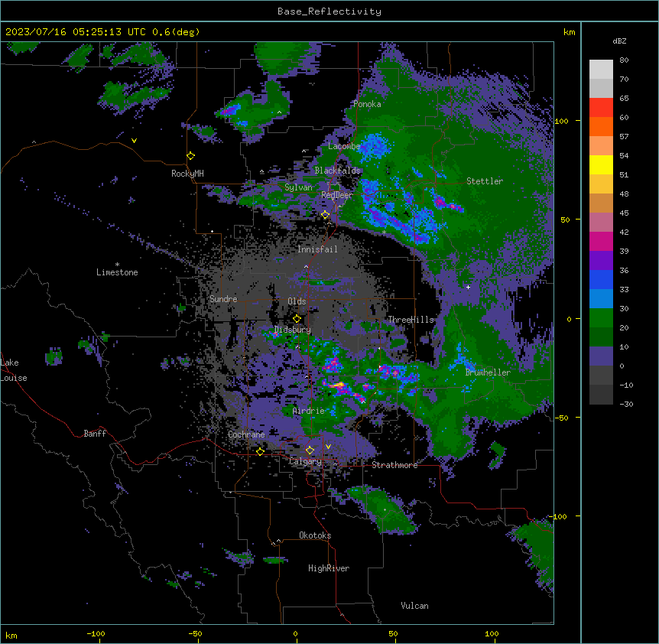Click the Airdrie city label
The width and height of the screenshot is (659, 644).
(309, 411)
